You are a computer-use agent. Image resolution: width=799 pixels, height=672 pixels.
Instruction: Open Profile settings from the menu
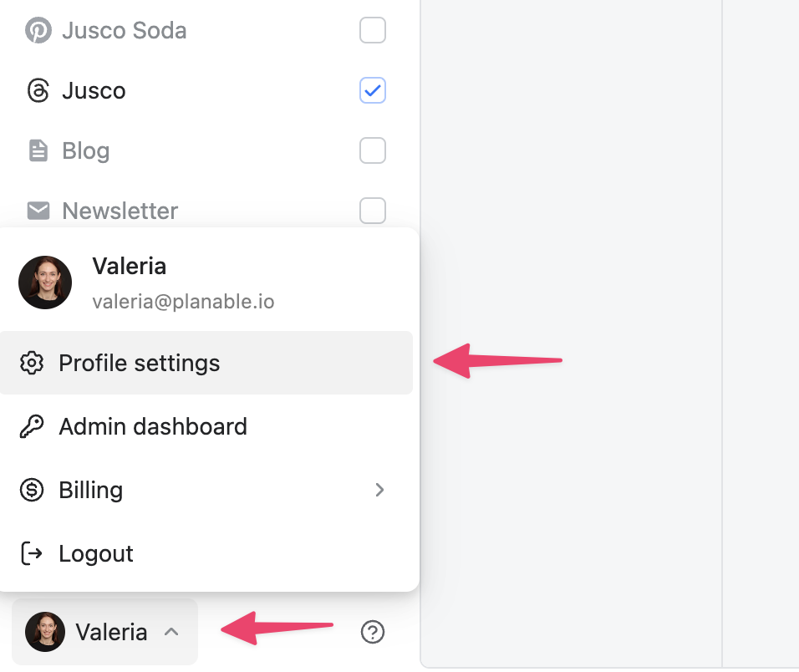pos(139,363)
